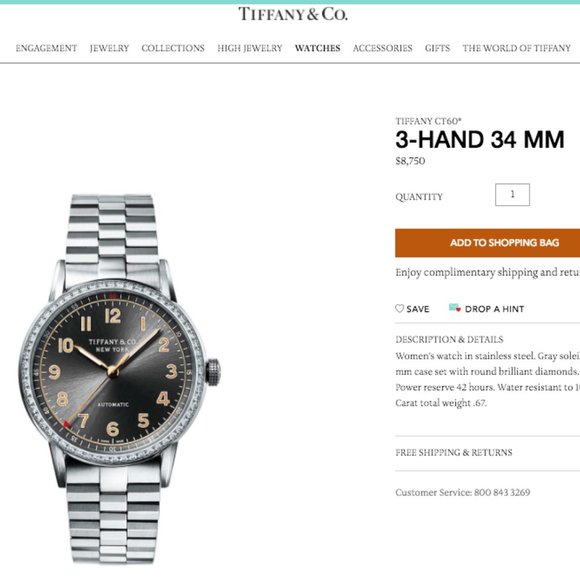Viewport: 580px width, 580px height.
Task: Click the Tiffany CT60 collection label
Action: 428,121
